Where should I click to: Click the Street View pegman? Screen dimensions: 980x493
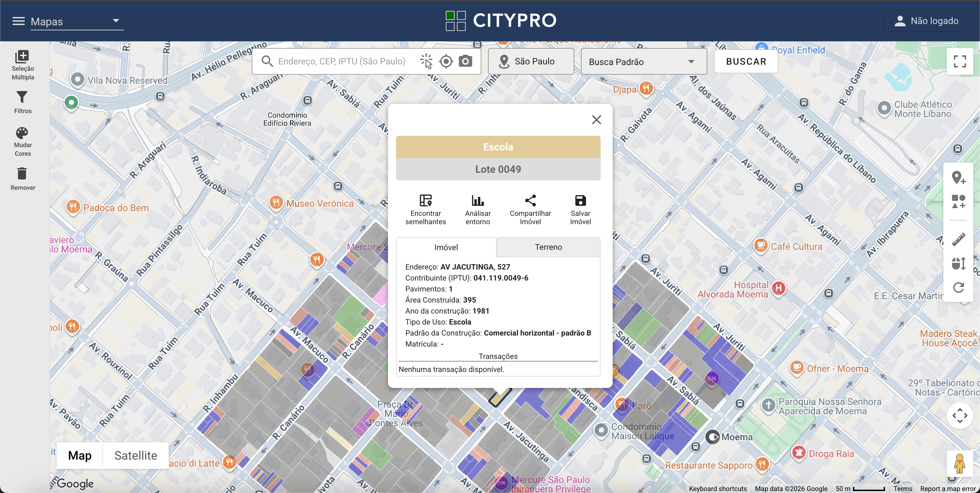(x=959, y=463)
